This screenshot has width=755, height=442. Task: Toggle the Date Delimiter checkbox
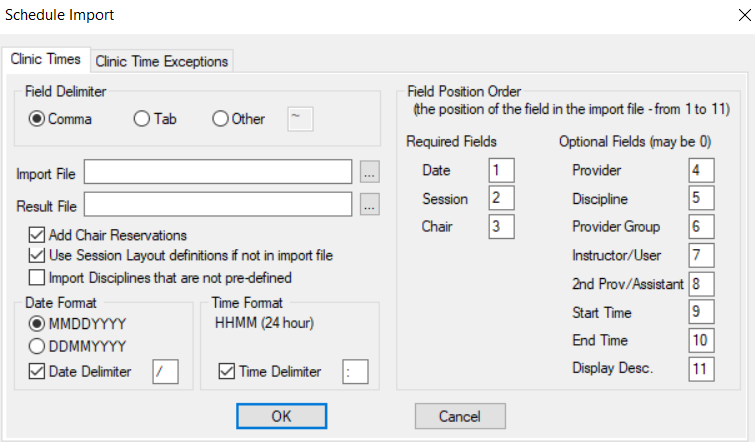38,372
